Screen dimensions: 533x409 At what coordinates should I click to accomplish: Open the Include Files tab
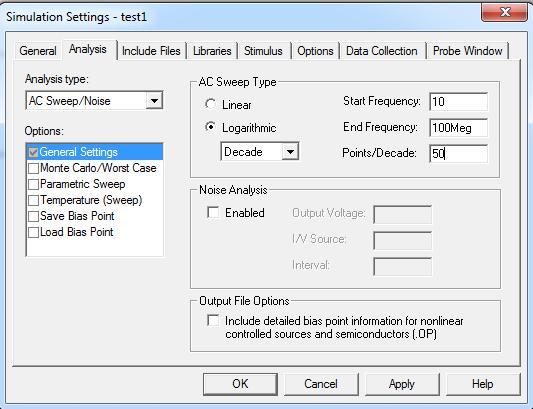(151, 51)
